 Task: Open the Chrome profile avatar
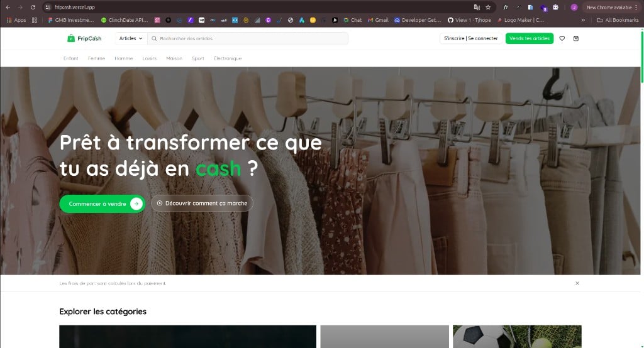[574, 7]
